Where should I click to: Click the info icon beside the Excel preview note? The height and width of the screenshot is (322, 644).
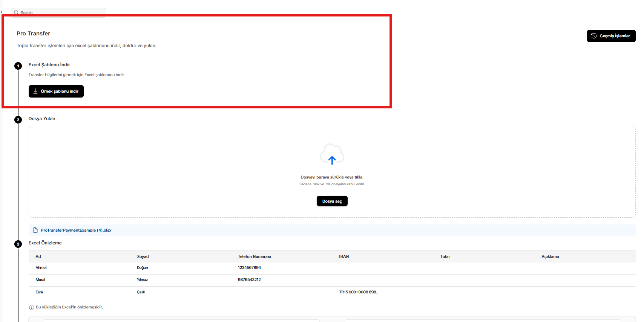[x=32, y=307]
